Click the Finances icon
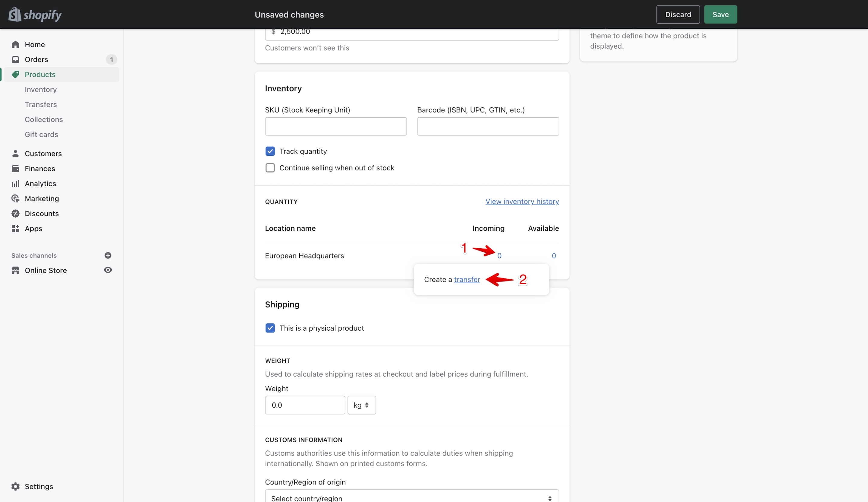Viewport: 868px width, 502px height. [15, 169]
